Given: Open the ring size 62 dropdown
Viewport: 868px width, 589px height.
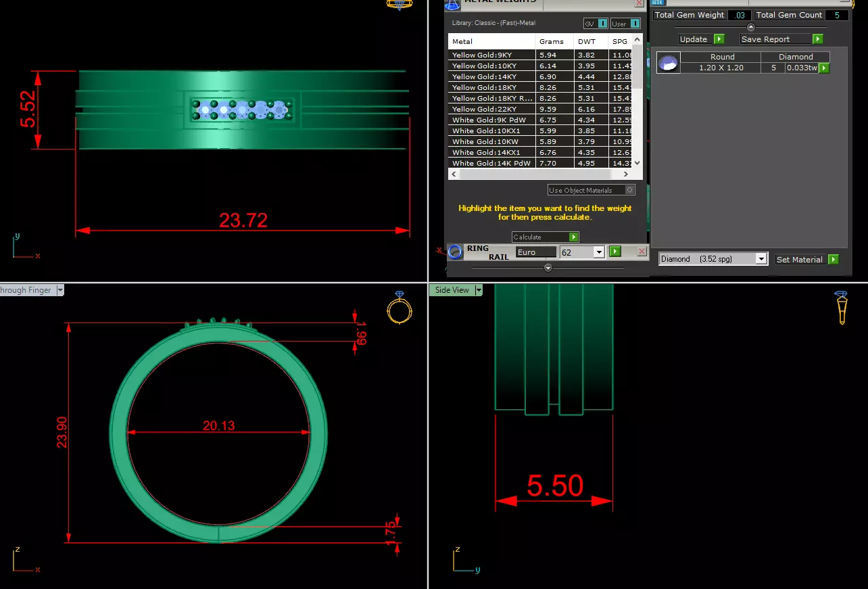Looking at the screenshot, I should [598, 252].
